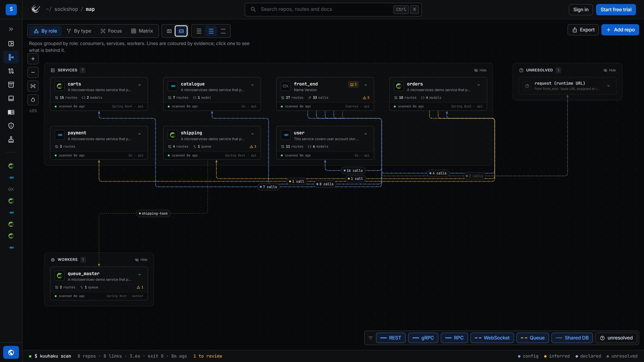
Task: Open the shield security icon in the sidebar
Action: pos(11,126)
